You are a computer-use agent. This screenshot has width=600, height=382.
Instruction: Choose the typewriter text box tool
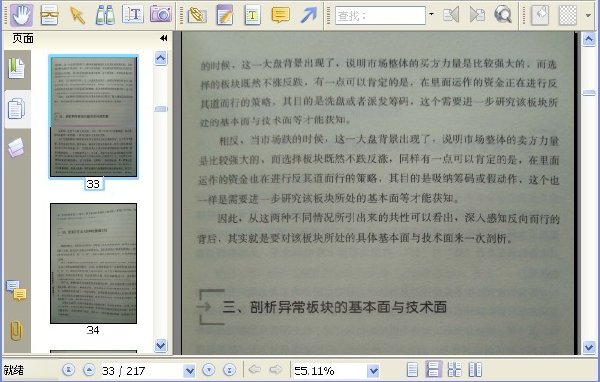(253, 15)
